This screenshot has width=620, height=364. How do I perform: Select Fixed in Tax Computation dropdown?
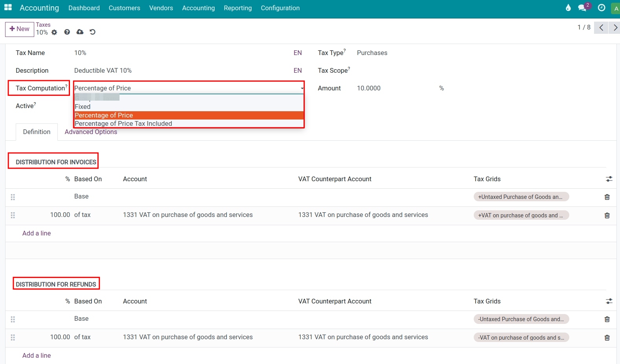83,107
